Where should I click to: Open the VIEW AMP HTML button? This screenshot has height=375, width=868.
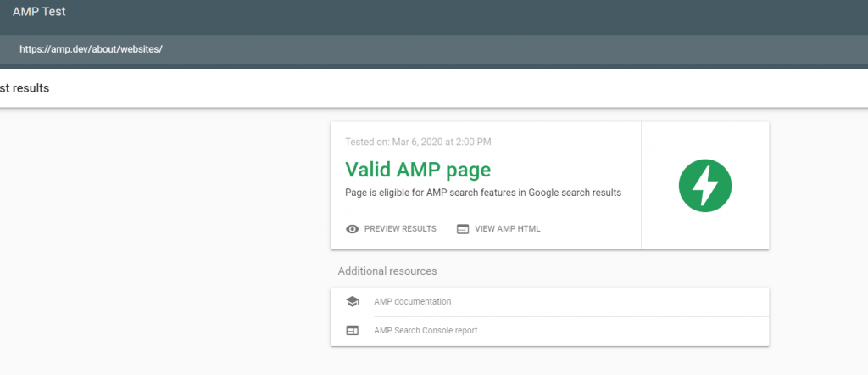click(x=498, y=229)
